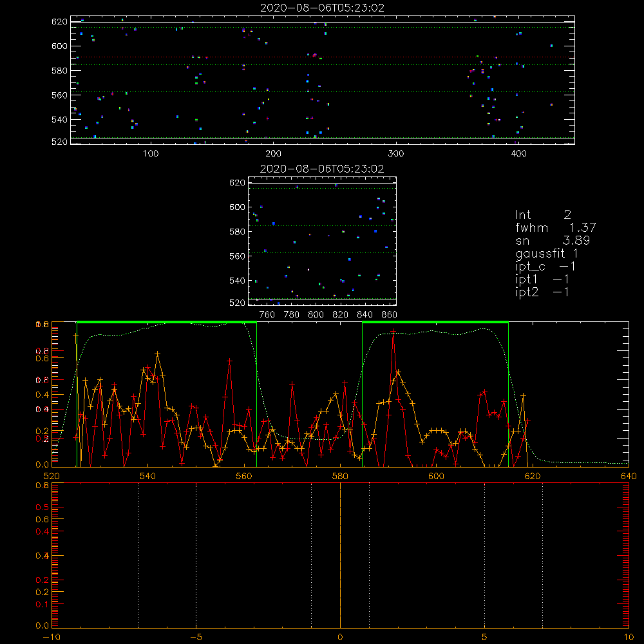Image resolution: width=644 pixels, height=644 pixels.
Task: Select the "gaussfit" label in the stats list
Action: (540, 253)
